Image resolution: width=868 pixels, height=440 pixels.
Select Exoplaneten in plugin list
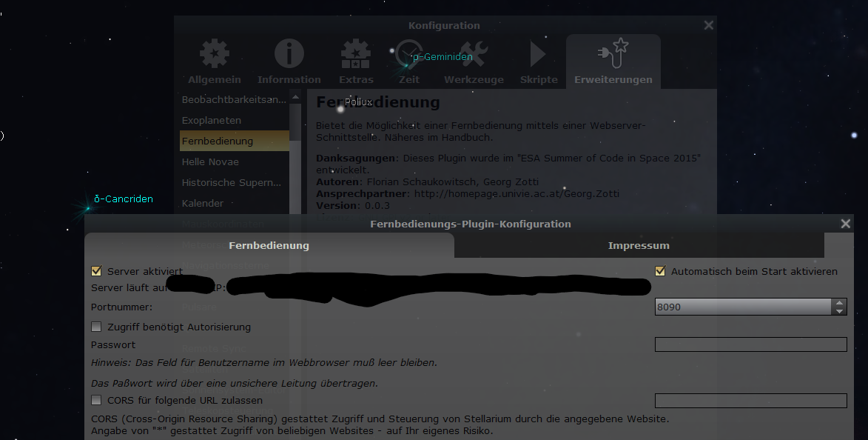[234, 120]
